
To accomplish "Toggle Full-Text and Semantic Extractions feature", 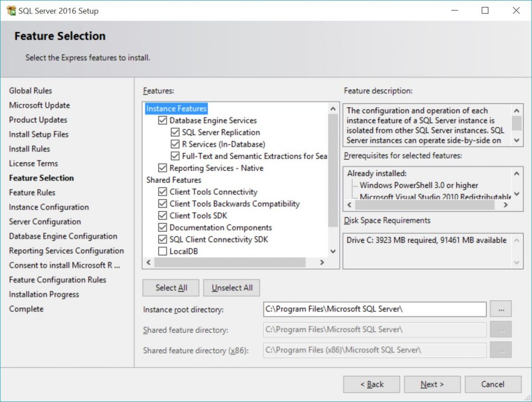I will [176, 156].
